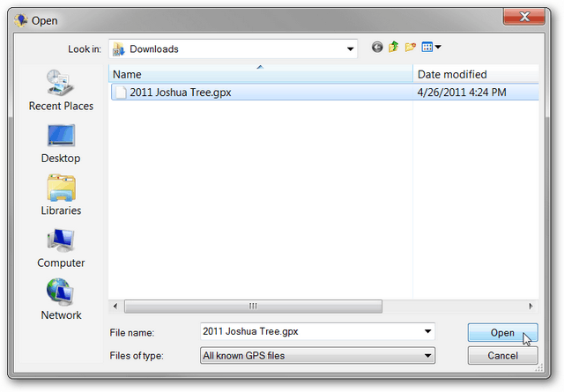Click the Cancel button

(x=502, y=356)
